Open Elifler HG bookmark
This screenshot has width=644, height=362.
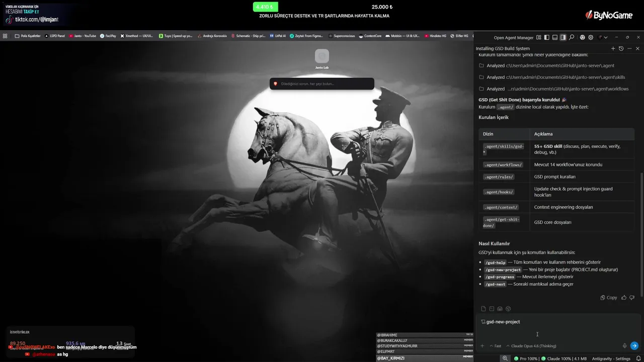(459, 36)
